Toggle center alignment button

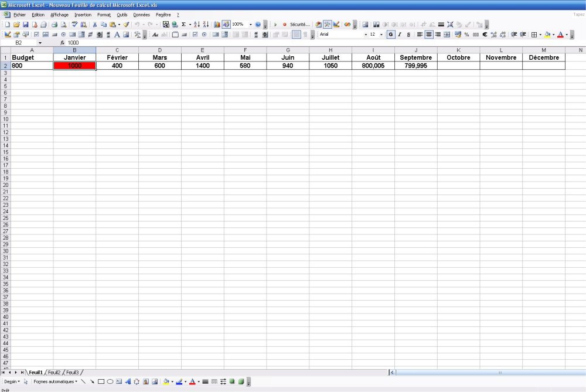(x=429, y=35)
